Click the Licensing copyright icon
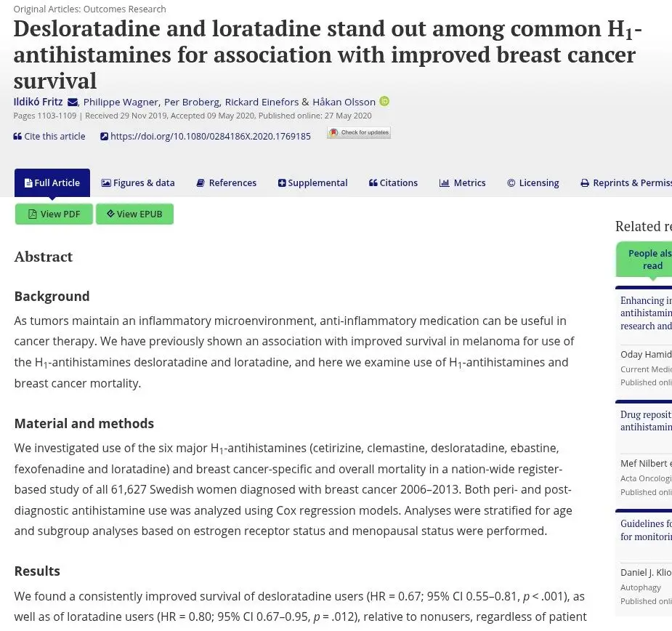 pyautogui.click(x=511, y=183)
